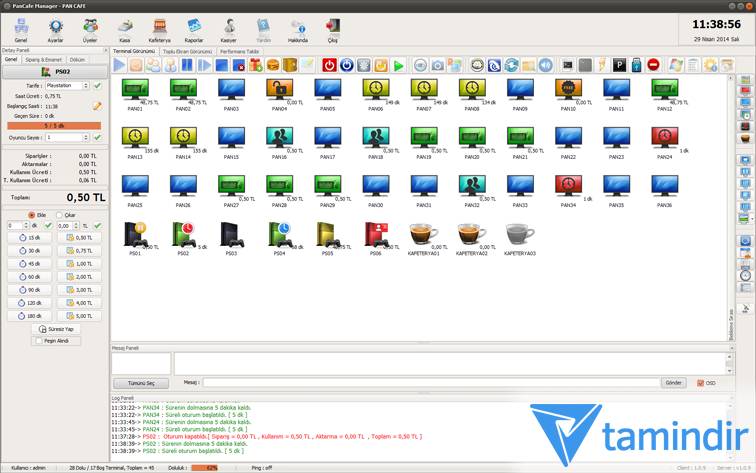The height and width of the screenshot is (473, 756).
Task: Toggle the OSD checkbox
Action: (x=700, y=382)
